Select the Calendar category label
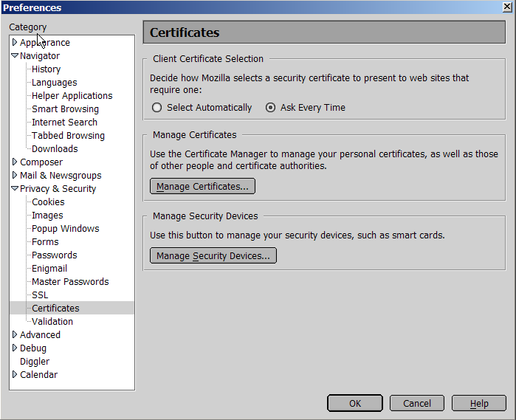Screen dimensions: 516x420 click(x=38, y=374)
